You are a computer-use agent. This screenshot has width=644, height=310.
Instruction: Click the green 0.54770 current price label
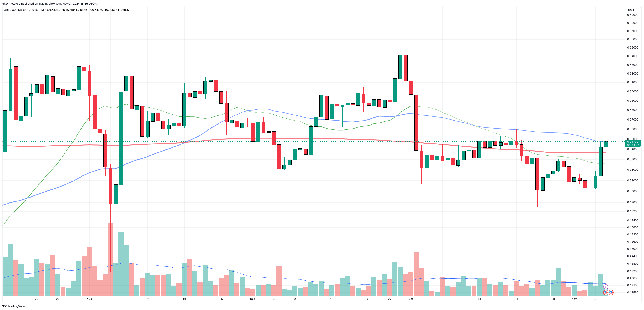[x=633, y=141]
